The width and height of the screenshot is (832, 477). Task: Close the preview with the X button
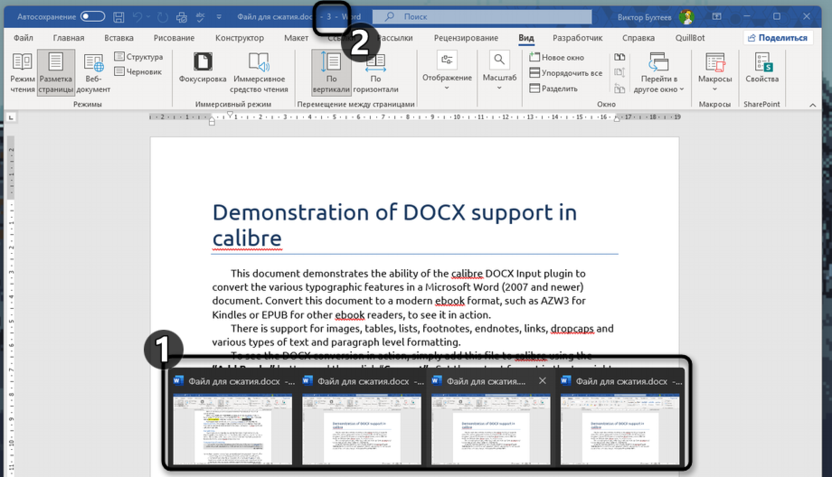pos(542,380)
